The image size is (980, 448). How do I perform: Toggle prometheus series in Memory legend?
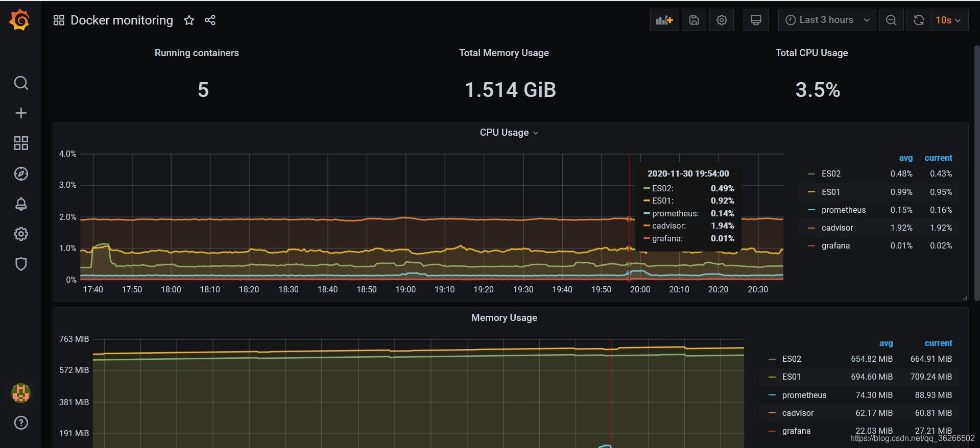point(804,395)
